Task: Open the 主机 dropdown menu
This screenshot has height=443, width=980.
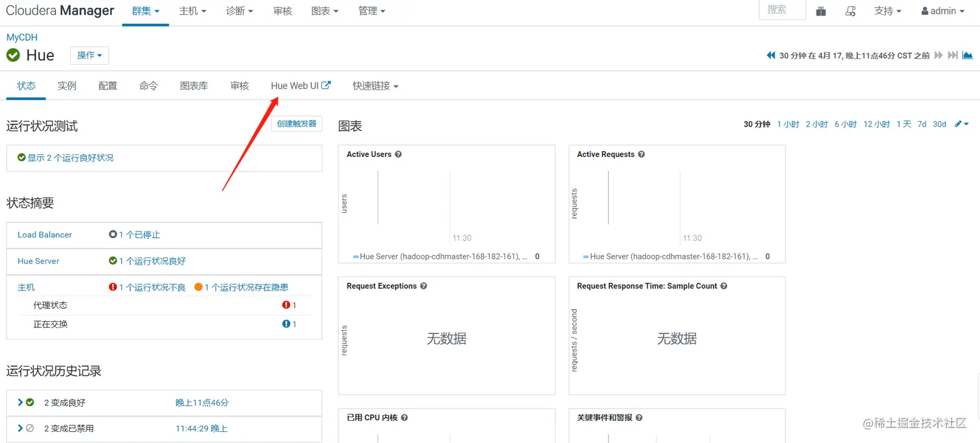Action: click(x=192, y=11)
